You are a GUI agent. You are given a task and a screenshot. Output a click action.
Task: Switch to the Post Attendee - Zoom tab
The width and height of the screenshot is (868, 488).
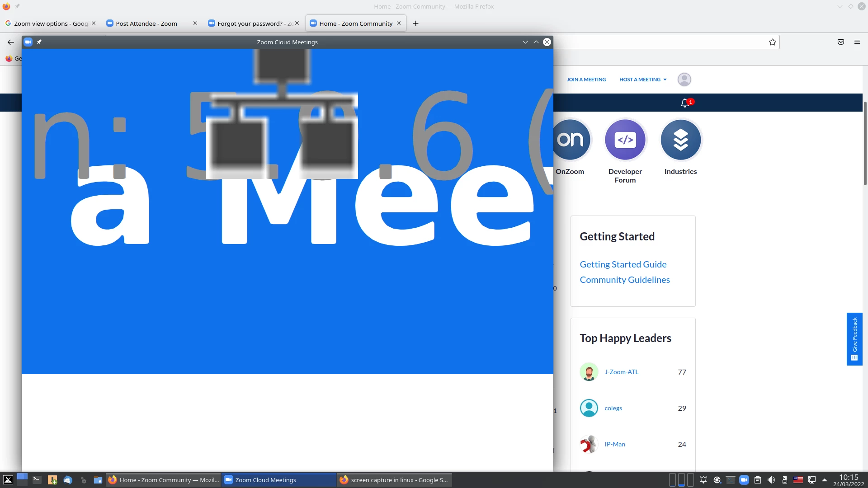tap(146, 23)
